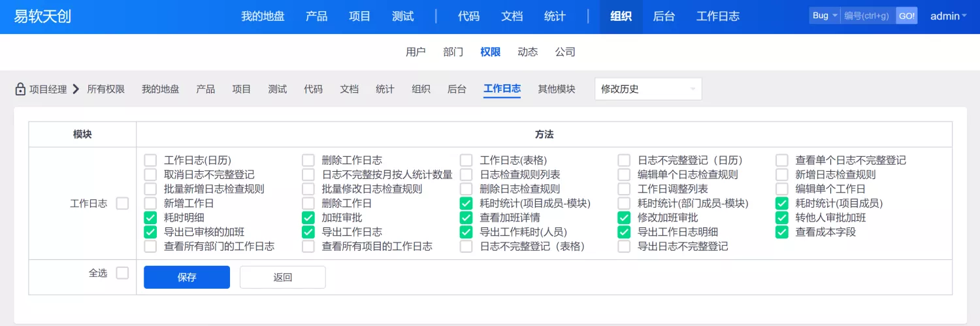
Task: Open the top 工作日志 navigation item
Action: (718, 16)
